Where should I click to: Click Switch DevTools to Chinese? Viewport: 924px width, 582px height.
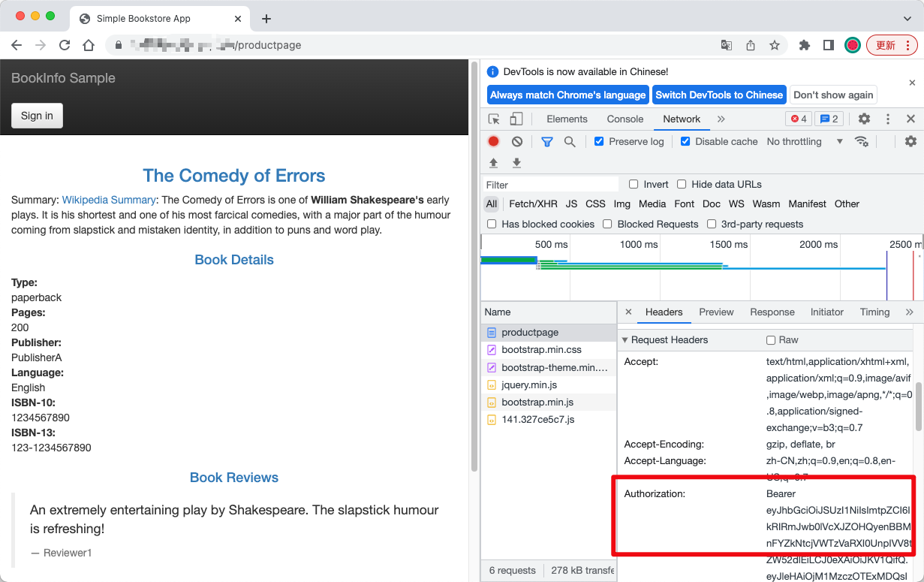pyautogui.click(x=719, y=95)
